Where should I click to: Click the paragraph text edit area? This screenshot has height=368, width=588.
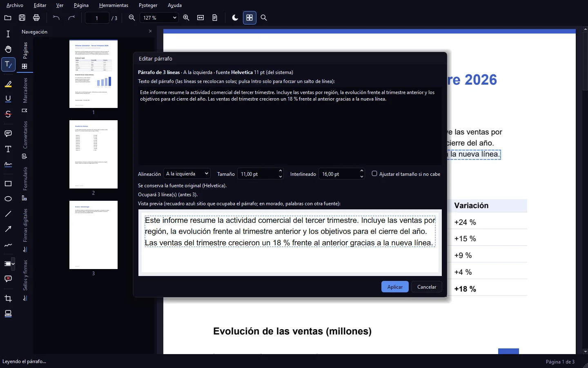click(290, 126)
